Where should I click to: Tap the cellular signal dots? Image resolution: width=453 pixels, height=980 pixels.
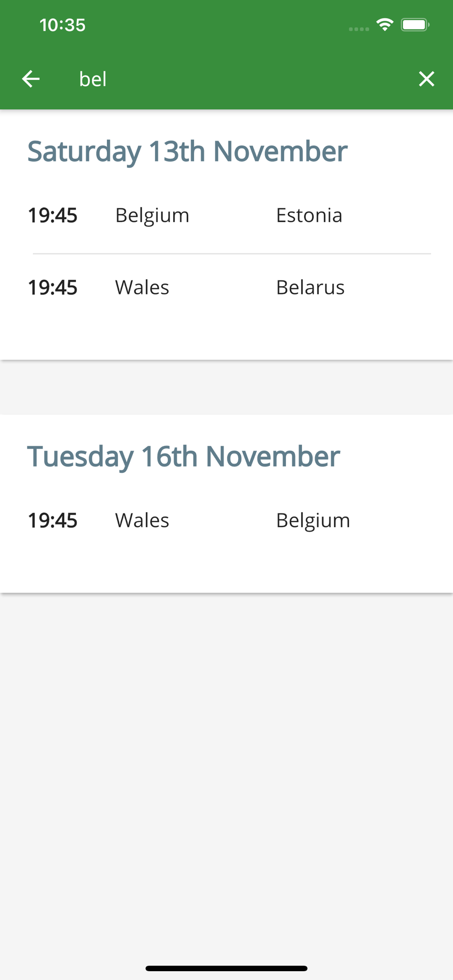(x=359, y=29)
